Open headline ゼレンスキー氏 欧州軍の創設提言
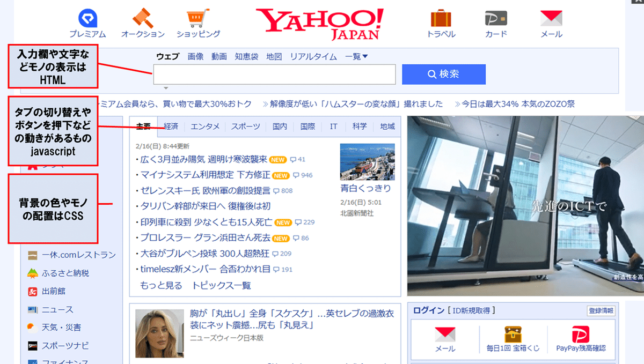The width and height of the screenshot is (644, 364). (x=205, y=190)
